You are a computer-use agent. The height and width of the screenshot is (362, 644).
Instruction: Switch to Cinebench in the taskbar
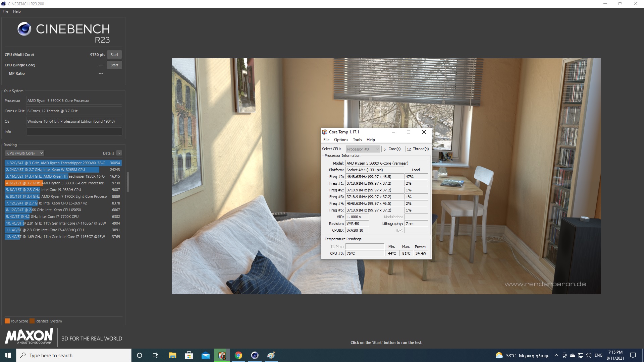pyautogui.click(x=255, y=355)
